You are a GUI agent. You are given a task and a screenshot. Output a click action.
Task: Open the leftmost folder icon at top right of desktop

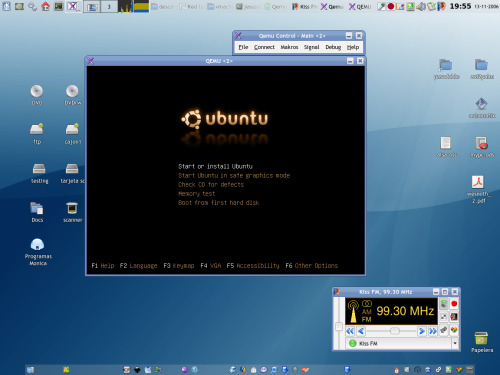(446, 68)
